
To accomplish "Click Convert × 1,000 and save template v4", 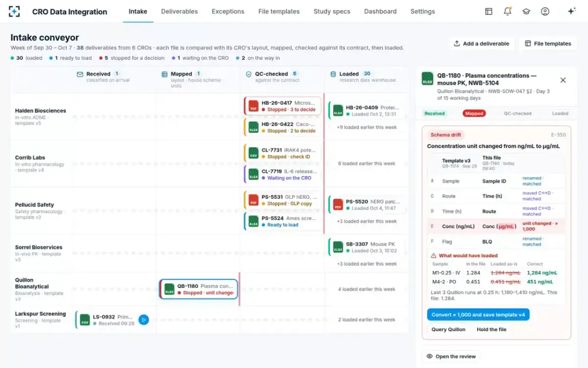I will click(x=478, y=315).
